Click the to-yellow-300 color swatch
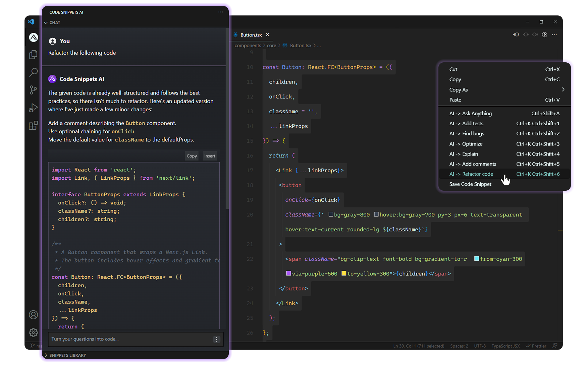Screen dimensions: 588x365 (x=344, y=273)
